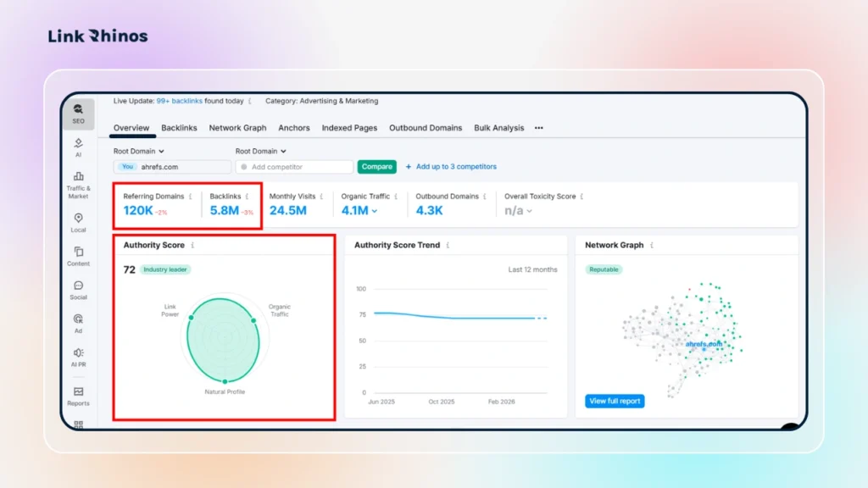Viewport: 868px width, 488px height.
Task: Open the first Root Domain dropdown
Action: [138, 151]
